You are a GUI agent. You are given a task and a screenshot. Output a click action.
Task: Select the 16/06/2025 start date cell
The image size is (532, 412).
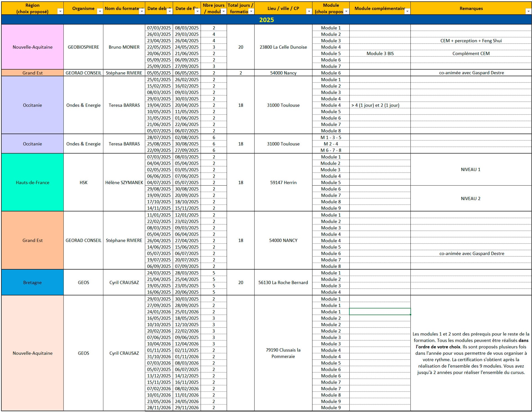coord(159,292)
